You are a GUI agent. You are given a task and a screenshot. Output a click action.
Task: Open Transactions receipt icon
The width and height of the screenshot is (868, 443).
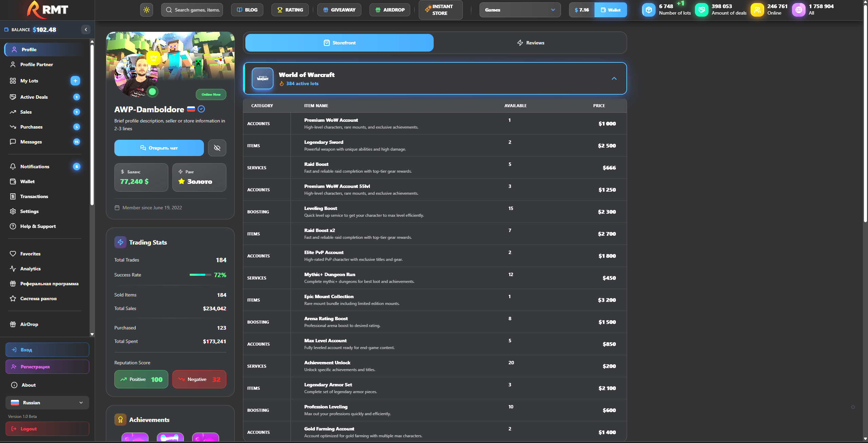coord(13,196)
